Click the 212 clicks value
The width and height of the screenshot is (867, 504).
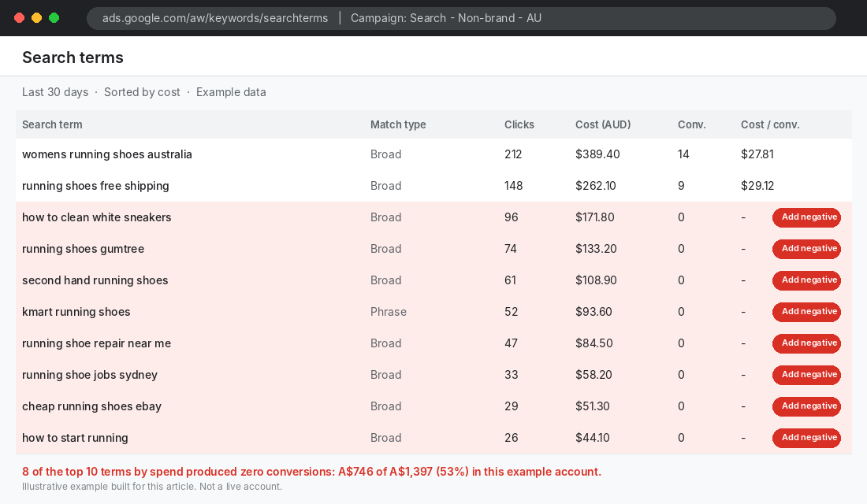click(513, 154)
